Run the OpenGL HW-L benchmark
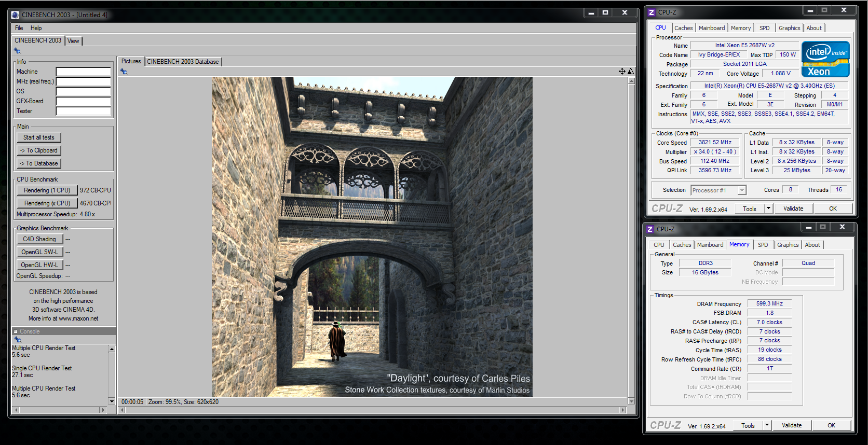 [39, 265]
